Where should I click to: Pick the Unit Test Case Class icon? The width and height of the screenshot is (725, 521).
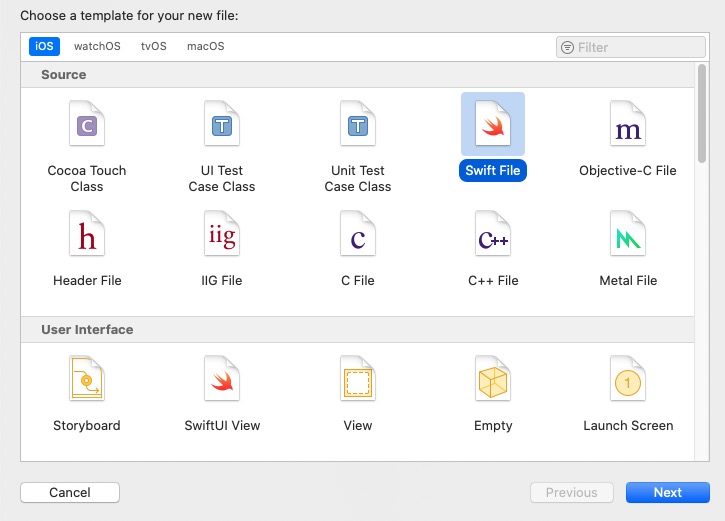[x=357, y=123]
